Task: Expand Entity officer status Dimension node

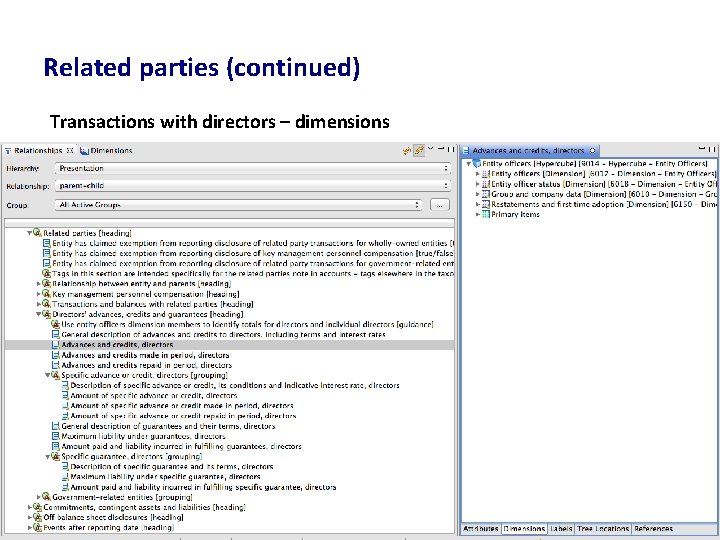Action: point(478,184)
